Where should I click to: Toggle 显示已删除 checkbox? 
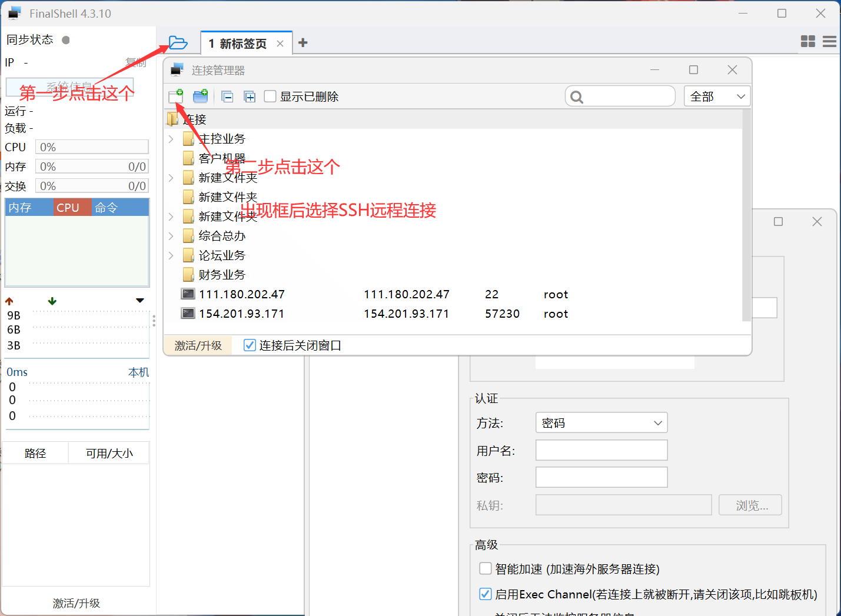270,96
